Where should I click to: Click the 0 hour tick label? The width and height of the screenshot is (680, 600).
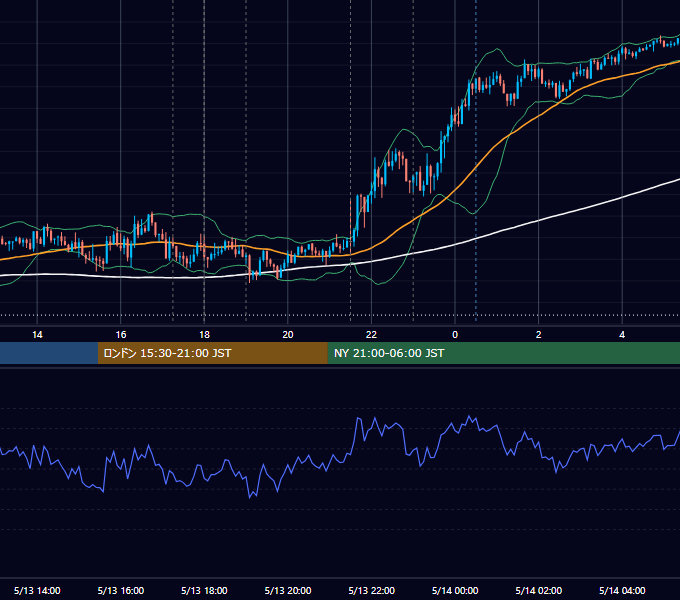(455, 335)
